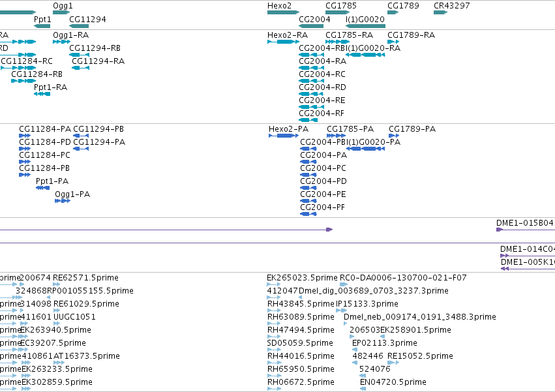
Task: Select the CG11294-PB protein label
Action: [x=98, y=129]
